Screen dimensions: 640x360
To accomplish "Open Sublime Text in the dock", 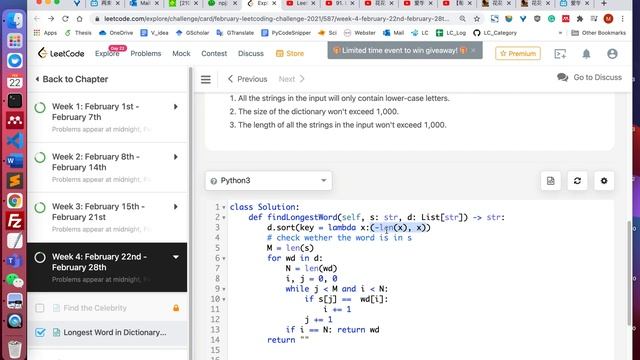I will click(x=15, y=180).
